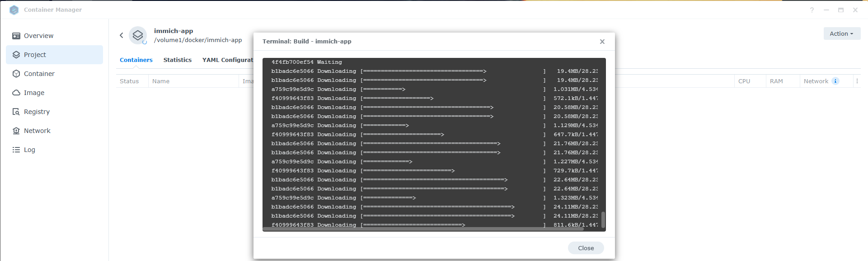Go back using the left chevron arrow
This screenshot has height=261, width=868.
pyautogui.click(x=121, y=35)
